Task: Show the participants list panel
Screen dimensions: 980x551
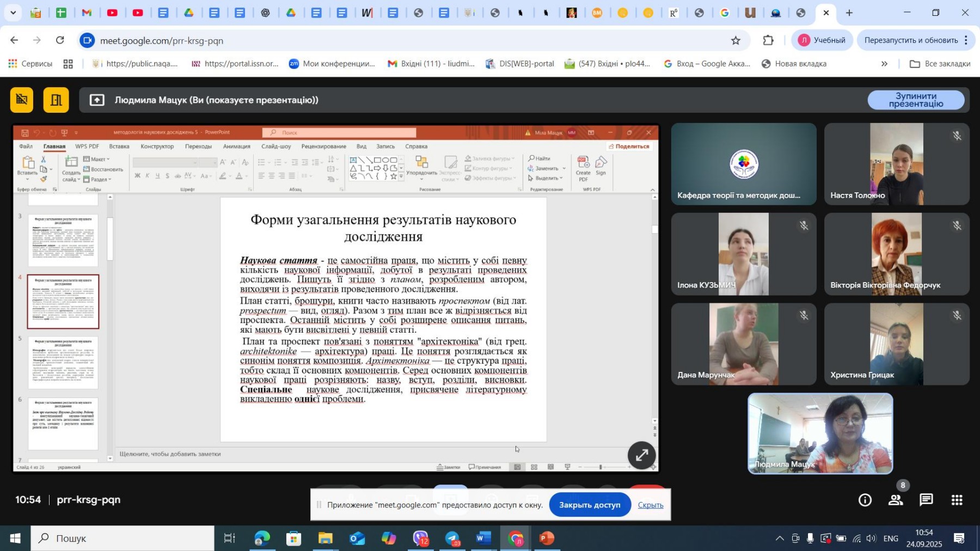Action: tap(896, 500)
